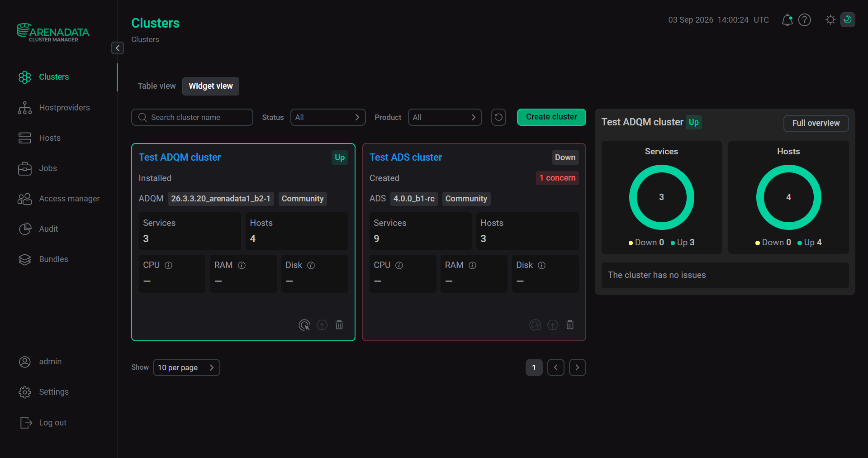The image size is (868, 458).
Task: Open Hostproviders in the sidebar
Action: pos(64,108)
